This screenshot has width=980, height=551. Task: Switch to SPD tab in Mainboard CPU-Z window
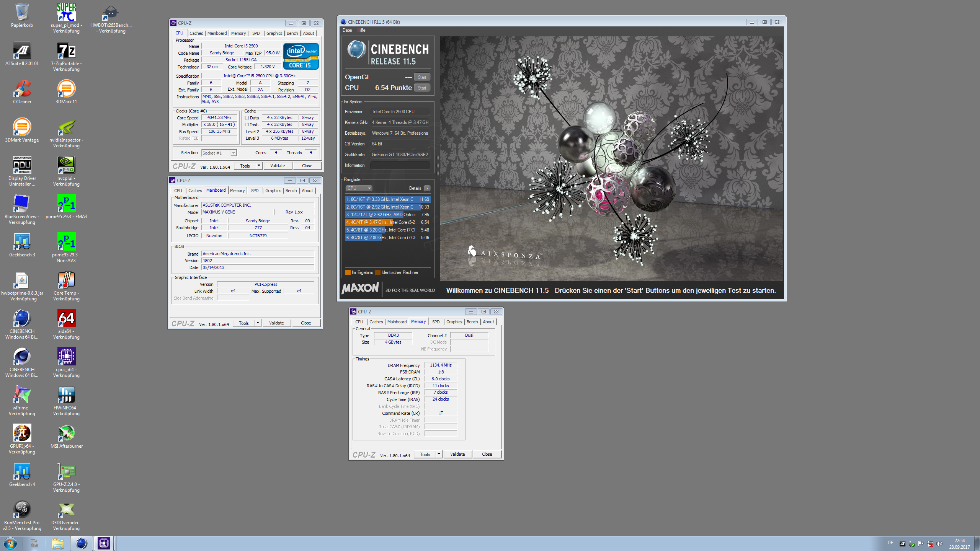point(255,191)
